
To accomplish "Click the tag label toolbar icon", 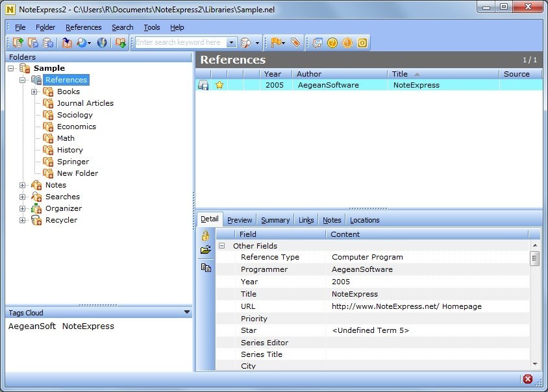I will coord(295,43).
